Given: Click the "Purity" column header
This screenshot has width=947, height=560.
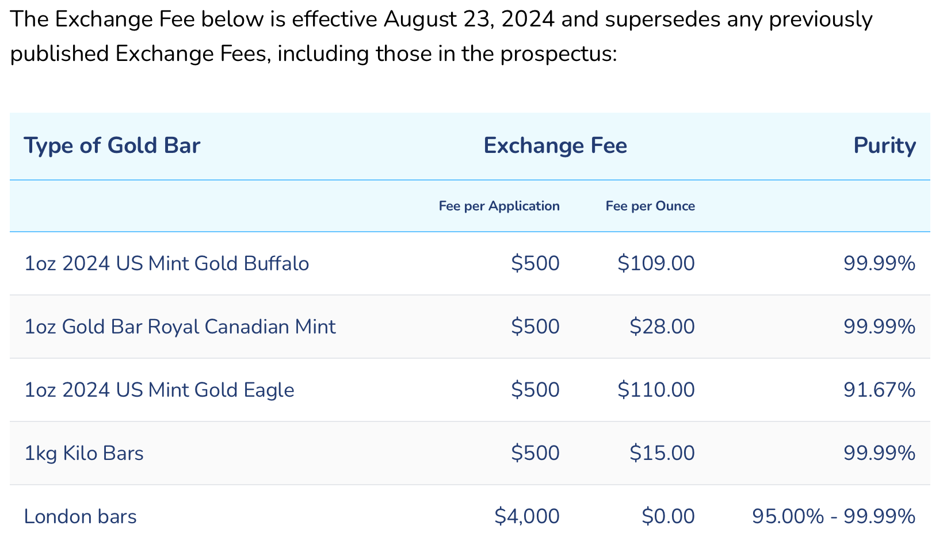Looking at the screenshot, I should tap(884, 145).
